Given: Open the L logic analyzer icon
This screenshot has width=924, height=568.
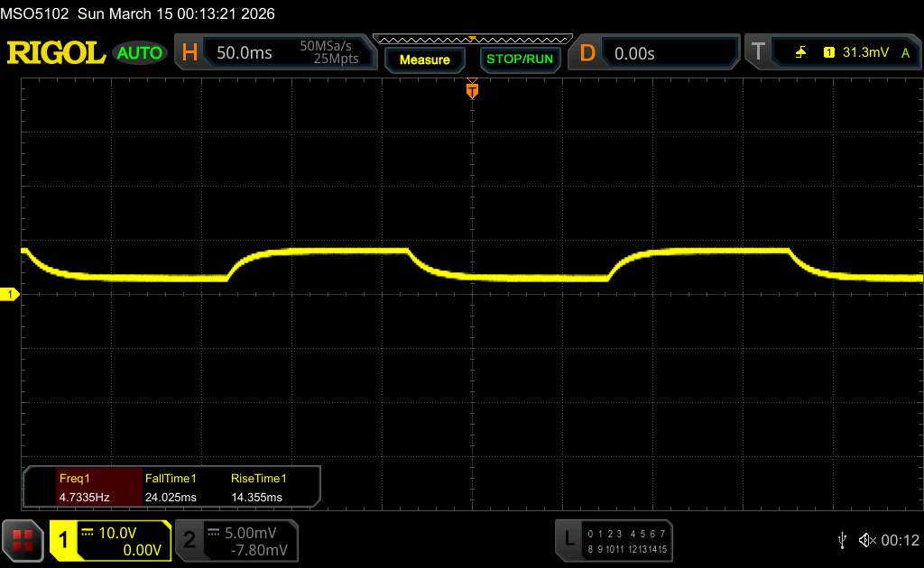Looking at the screenshot, I should (568, 539).
